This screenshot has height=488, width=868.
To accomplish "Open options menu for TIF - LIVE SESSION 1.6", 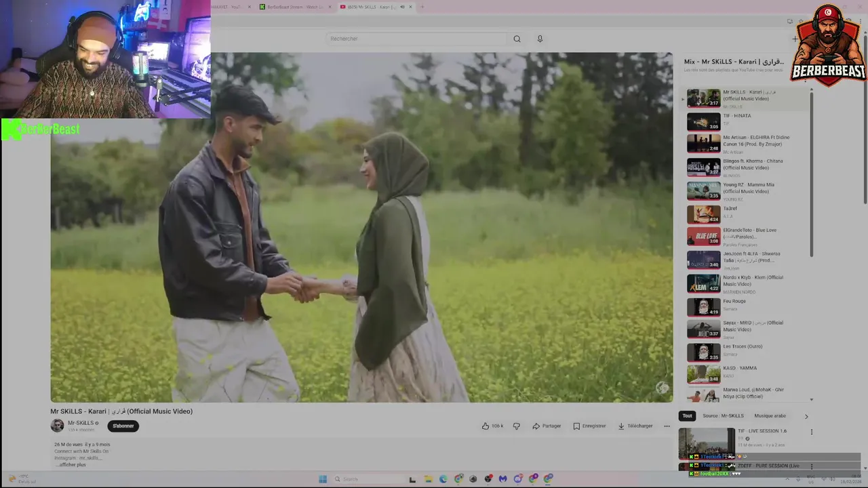I will click(811, 432).
